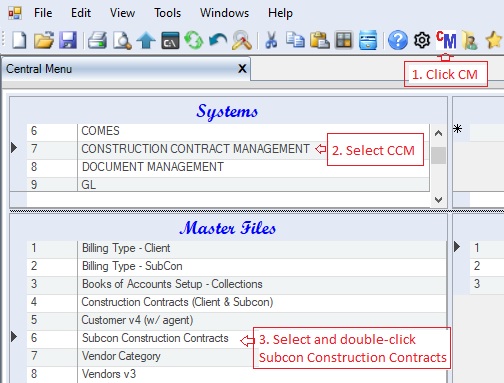Click the blue up arrow icon

click(146, 40)
